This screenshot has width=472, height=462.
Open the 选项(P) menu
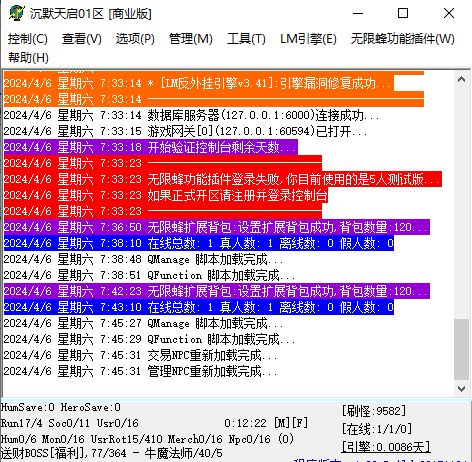[135, 39]
